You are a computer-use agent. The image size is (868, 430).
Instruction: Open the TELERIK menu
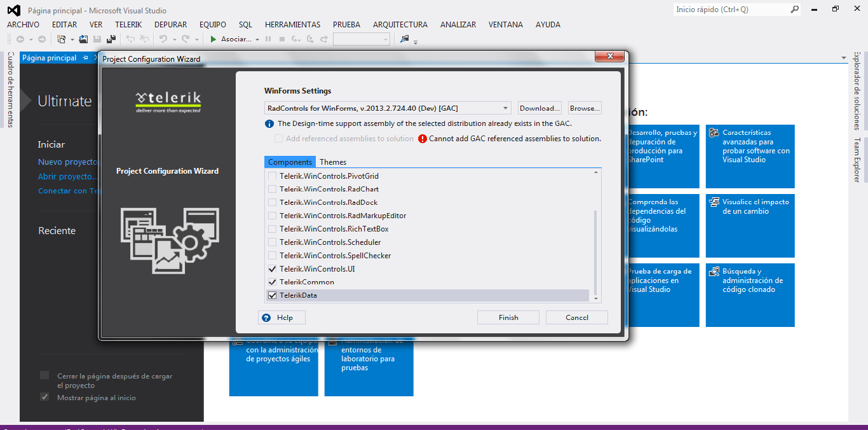[128, 25]
